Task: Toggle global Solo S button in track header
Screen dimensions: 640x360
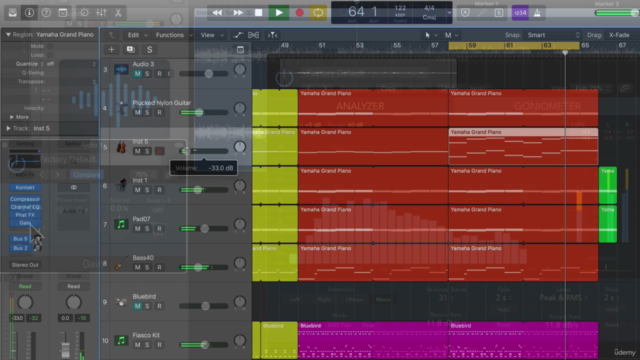Action: (x=149, y=50)
